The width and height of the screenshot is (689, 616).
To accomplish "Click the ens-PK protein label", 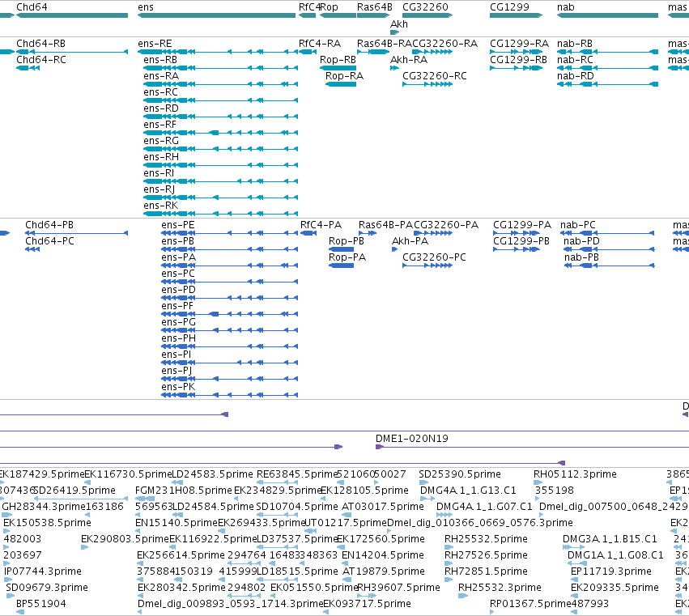I will coord(178,387).
